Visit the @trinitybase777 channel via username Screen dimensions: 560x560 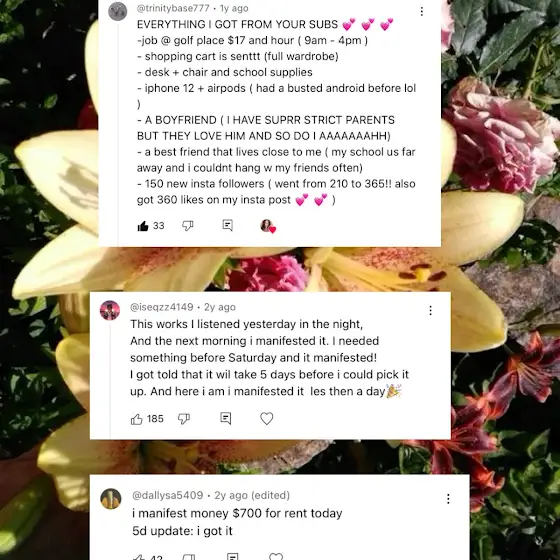(x=173, y=8)
